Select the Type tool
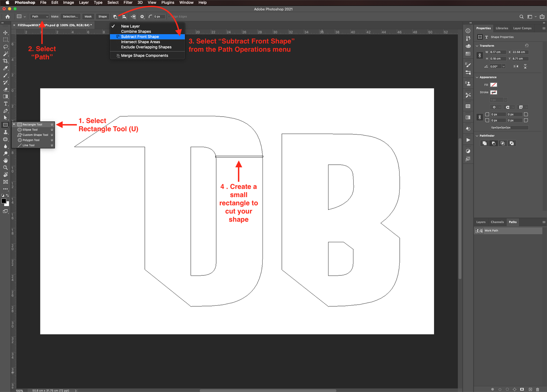 (x=5, y=103)
